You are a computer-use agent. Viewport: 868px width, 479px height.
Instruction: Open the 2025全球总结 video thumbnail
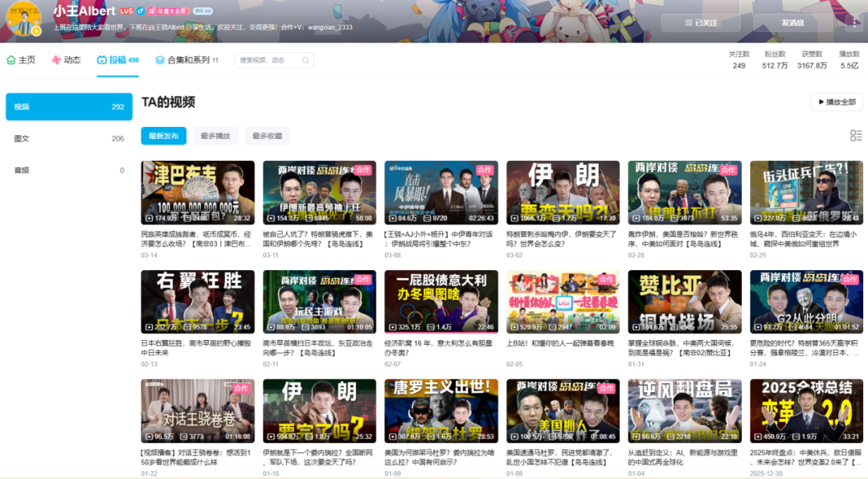point(806,411)
